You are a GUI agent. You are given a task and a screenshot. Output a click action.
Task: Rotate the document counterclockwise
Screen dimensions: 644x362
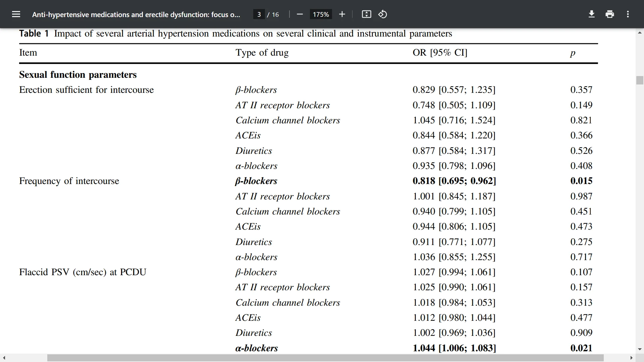tap(383, 14)
